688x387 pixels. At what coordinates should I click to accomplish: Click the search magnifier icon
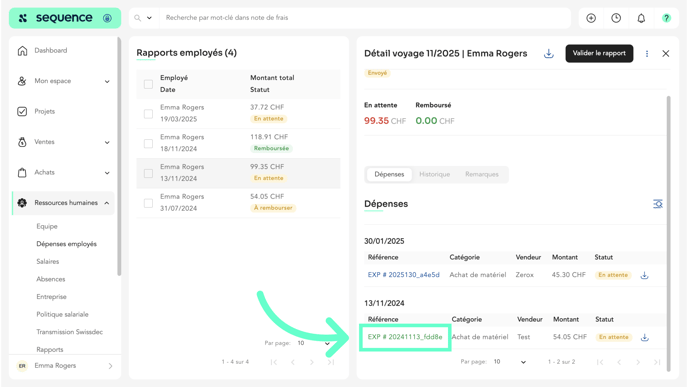[x=137, y=18]
